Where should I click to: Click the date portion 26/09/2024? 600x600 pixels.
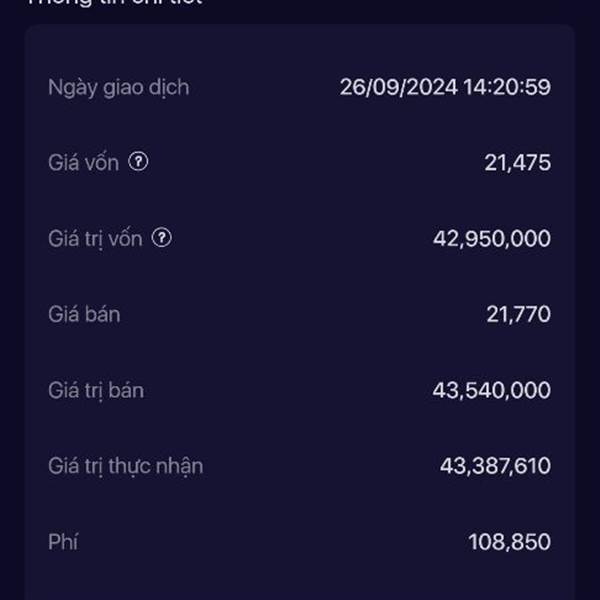[399, 87]
